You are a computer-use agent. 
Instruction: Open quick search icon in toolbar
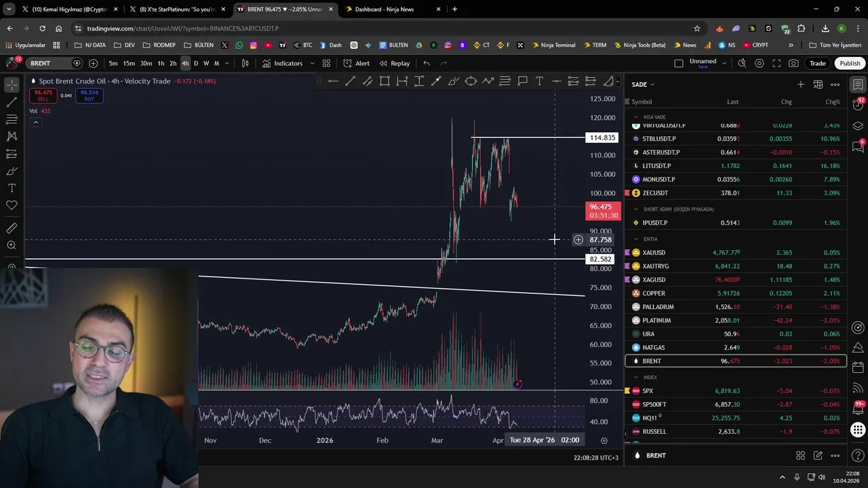[742, 63]
